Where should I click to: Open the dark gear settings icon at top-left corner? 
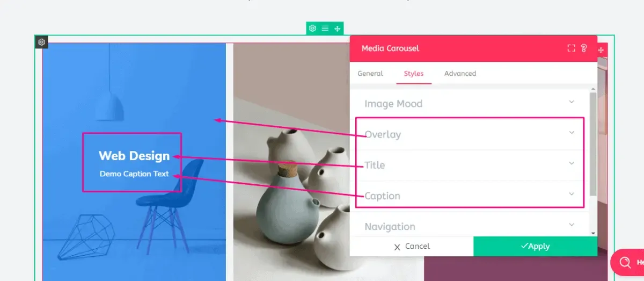pyautogui.click(x=42, y=42)
